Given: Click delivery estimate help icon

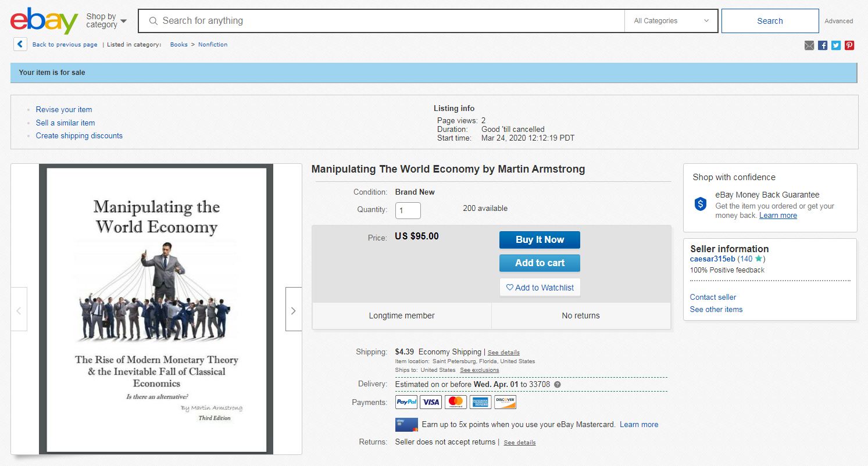Looking at the screenshot, I should [558, 385].
